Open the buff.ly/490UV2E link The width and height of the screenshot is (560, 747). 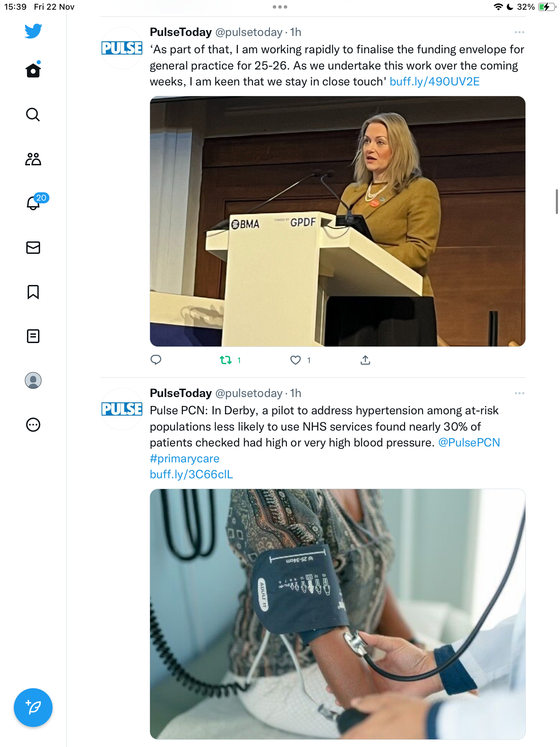click(x=435, y=82)
